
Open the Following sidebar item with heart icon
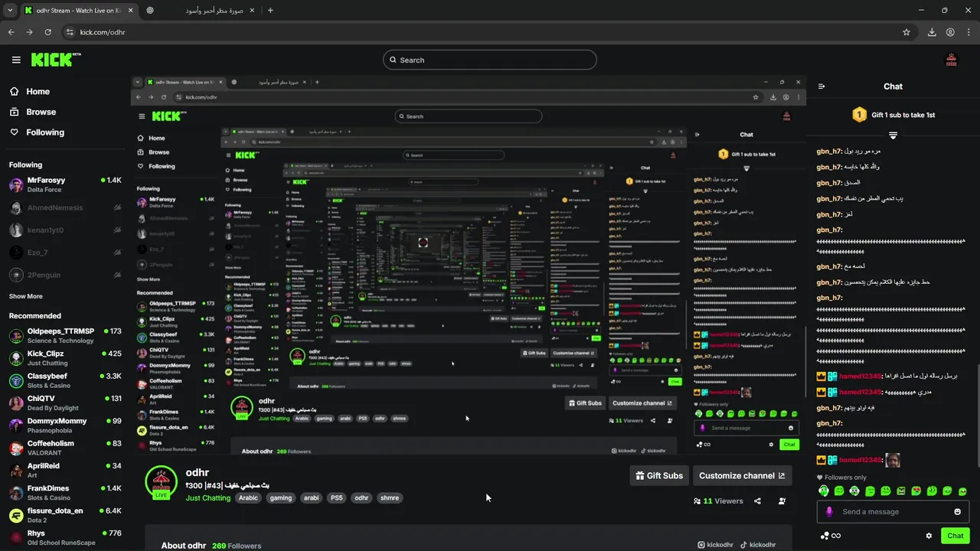click(x=37, y=132)
